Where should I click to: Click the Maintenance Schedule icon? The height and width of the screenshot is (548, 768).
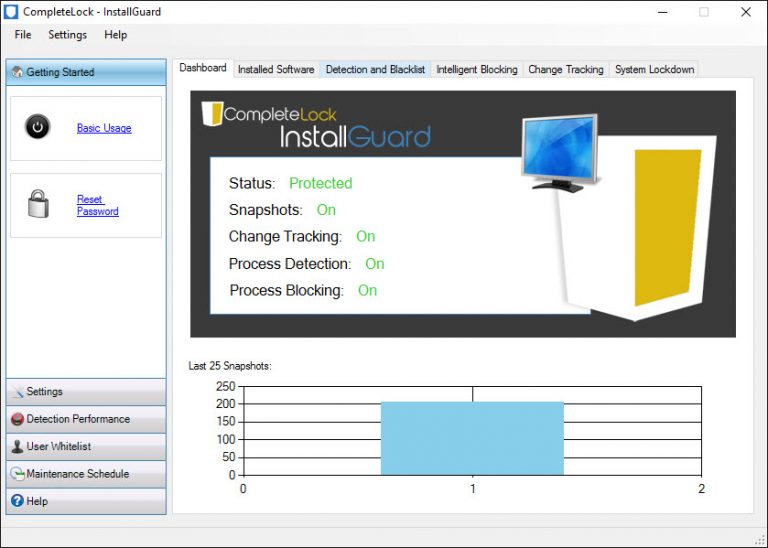click(17, 474)
